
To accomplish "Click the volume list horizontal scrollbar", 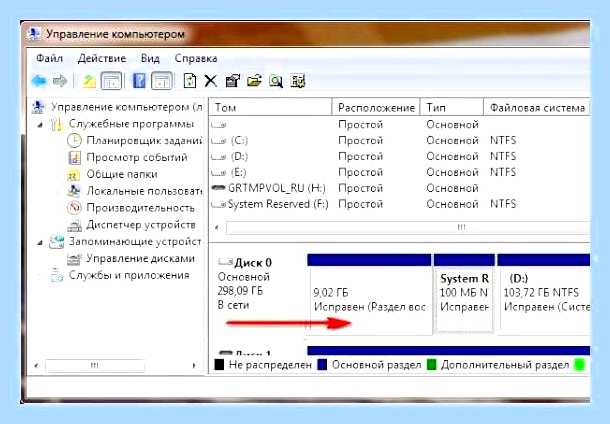I will click(x=408, y=227).
